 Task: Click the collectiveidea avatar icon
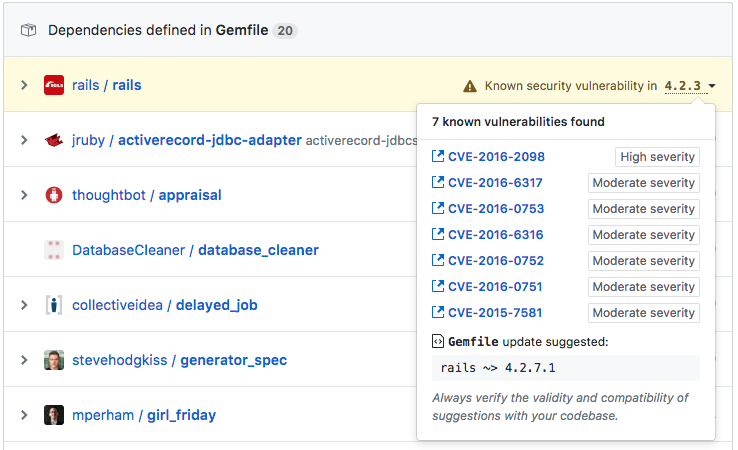pos(54,305)
